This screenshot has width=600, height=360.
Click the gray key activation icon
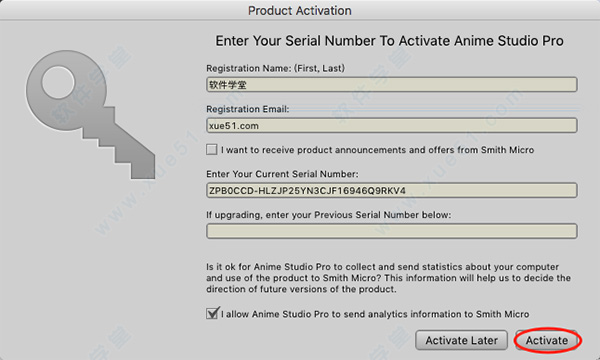90,114
